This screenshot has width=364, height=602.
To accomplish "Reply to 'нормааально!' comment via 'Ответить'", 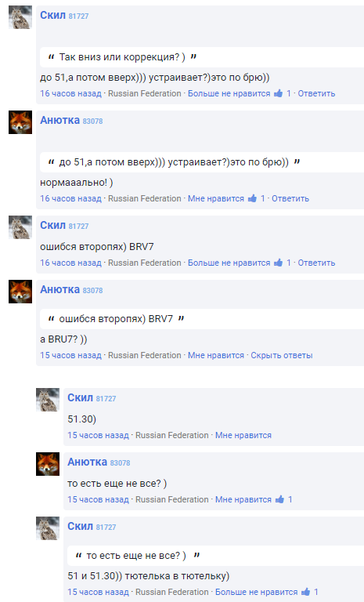I will (x=290, y=198).
